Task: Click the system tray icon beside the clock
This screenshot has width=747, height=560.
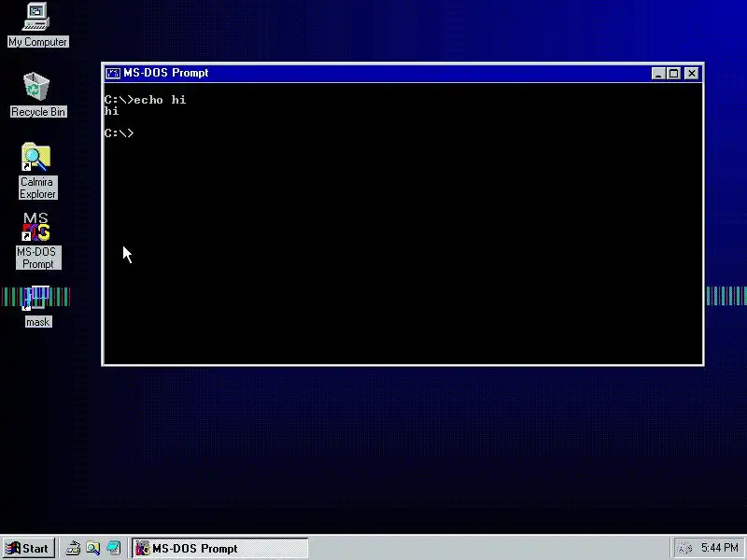Action: (x=685, y=548)
